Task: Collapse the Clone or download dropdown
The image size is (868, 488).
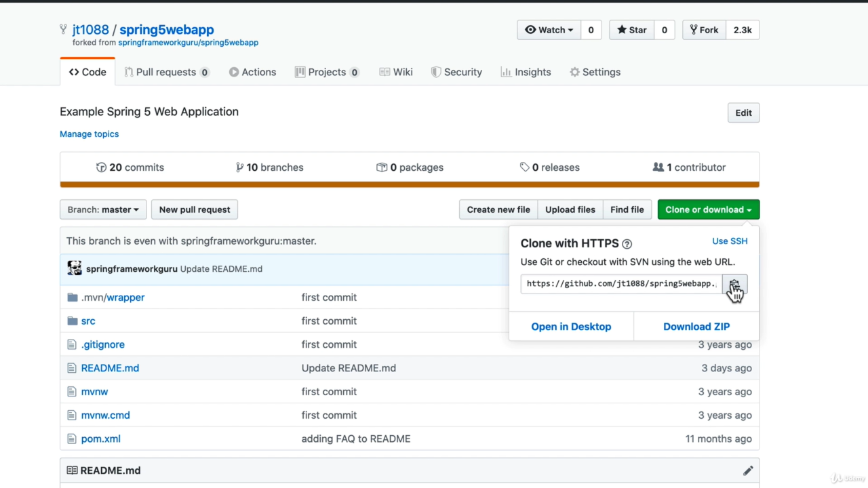Action: (708, 209)
